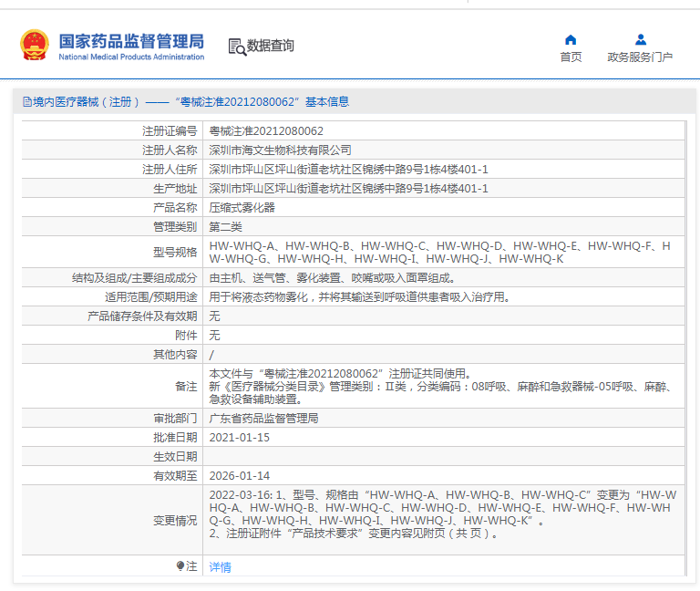The width and height of the screenshot is (700, 591).
Task: Click the 产品名称 row label
Action: click(175, 208)
